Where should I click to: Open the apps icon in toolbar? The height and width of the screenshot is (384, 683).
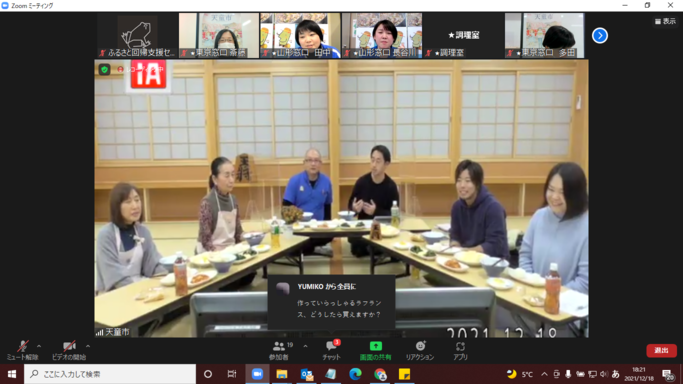(460, 347)
